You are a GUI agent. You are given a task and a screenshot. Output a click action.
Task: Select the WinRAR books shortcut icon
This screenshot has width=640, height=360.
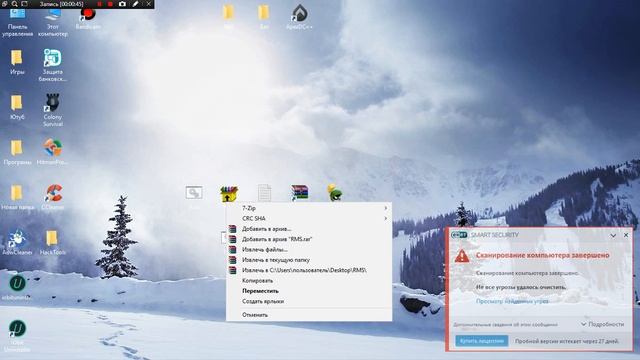[300, 193]
